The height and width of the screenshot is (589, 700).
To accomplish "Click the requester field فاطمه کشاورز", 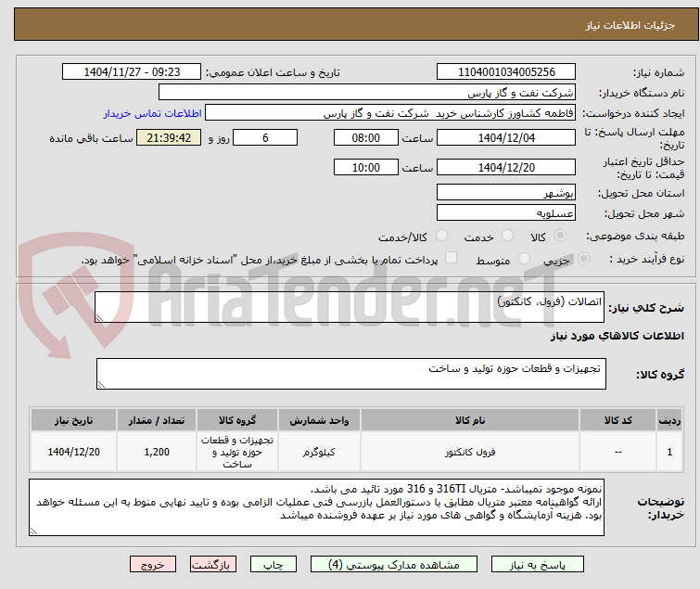I will 390,113.
